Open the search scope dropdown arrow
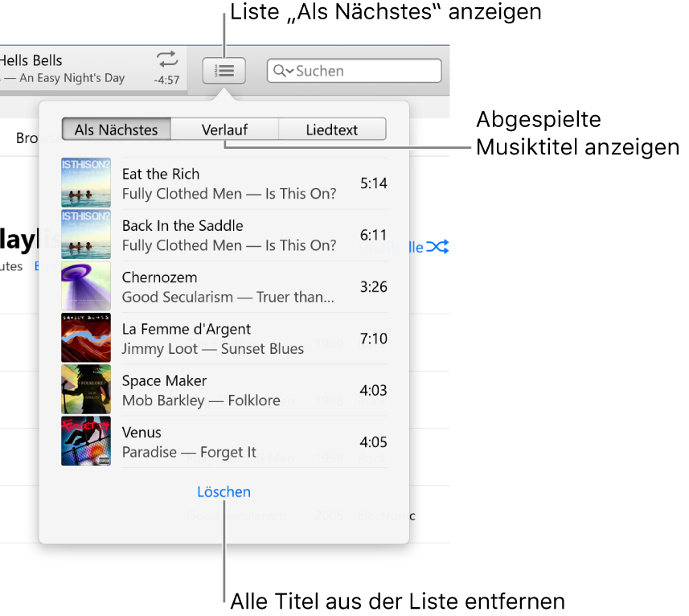The image size is (689, 616). pyautogui.click(x=290, y=71)
